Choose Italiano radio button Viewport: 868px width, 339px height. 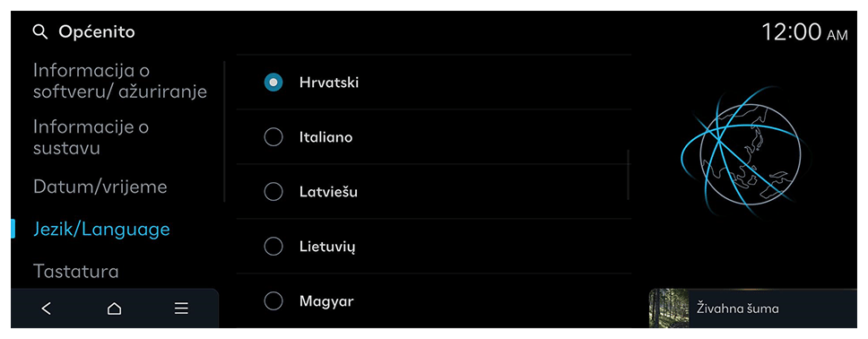(273, 137)
